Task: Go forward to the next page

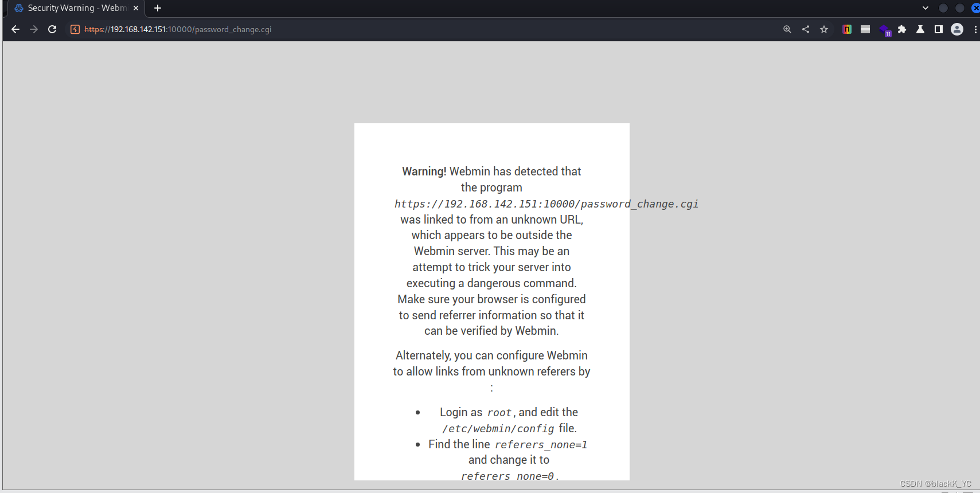Action: pyautogui.click(x=34, y=29)
